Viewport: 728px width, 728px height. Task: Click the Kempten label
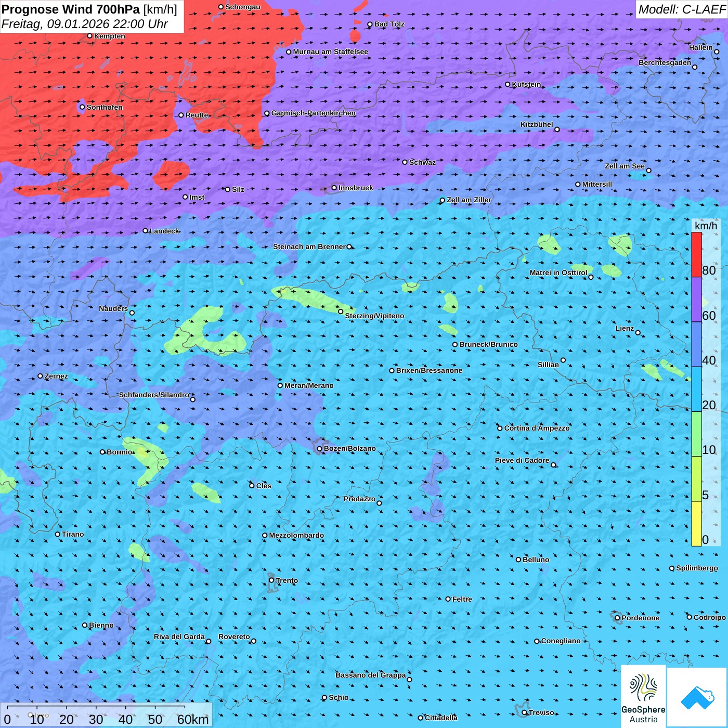[x=110, y=36]
